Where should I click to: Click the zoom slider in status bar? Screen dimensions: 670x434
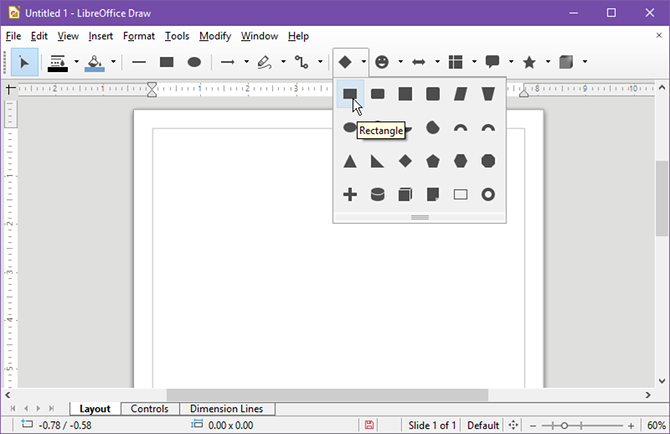pos(564,425)
